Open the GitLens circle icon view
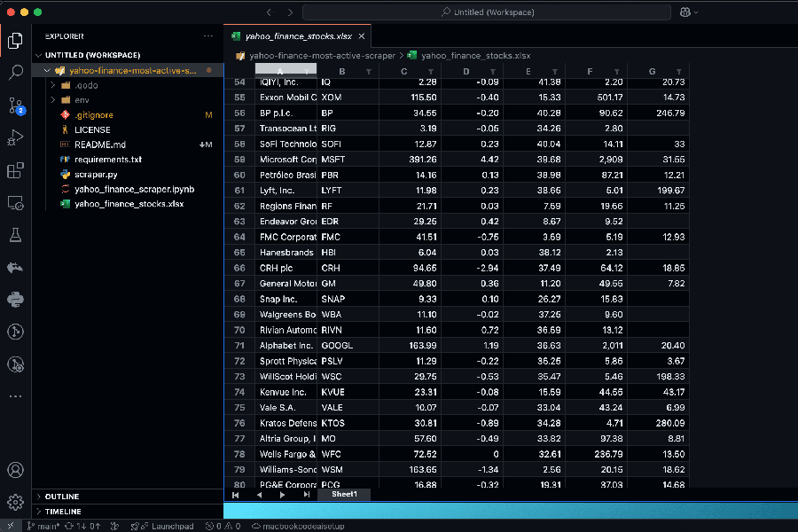Image resolution: width=798 pixels, height=532 pixels. [x=15, y=332]
